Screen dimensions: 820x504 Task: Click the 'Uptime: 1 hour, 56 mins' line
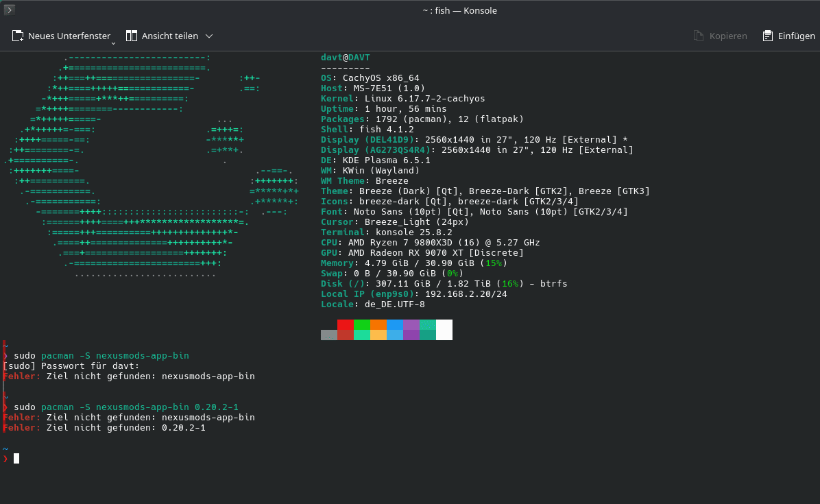pyautogui.click(x=384, y=109)
